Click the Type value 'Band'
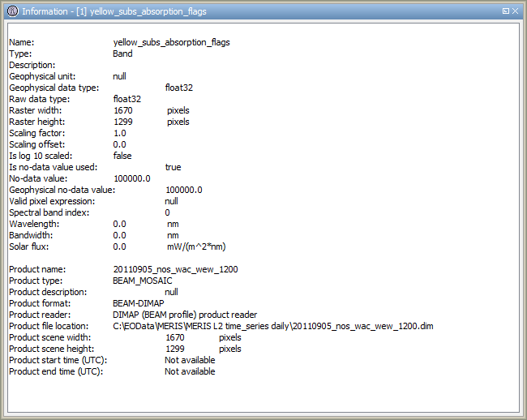The width and height of the screenshot is (527, 420). pyautogui.click(x=122, y=54)
